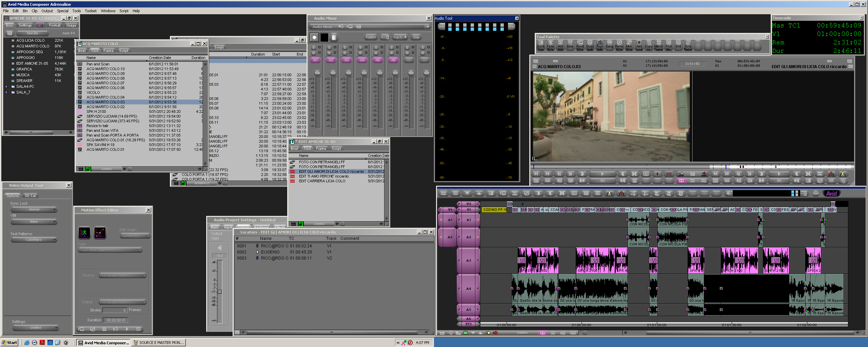Expand the SALA4-PC folder in project

[6, 86]
